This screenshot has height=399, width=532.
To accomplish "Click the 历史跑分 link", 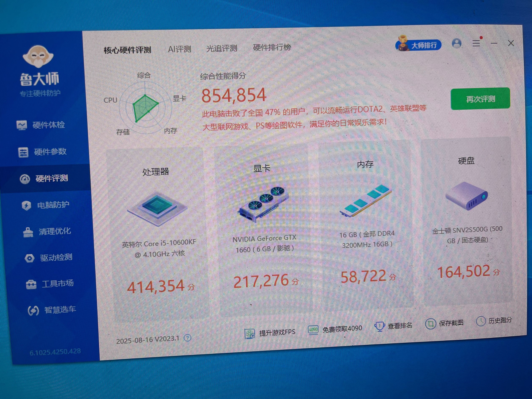I will point(500,320).
